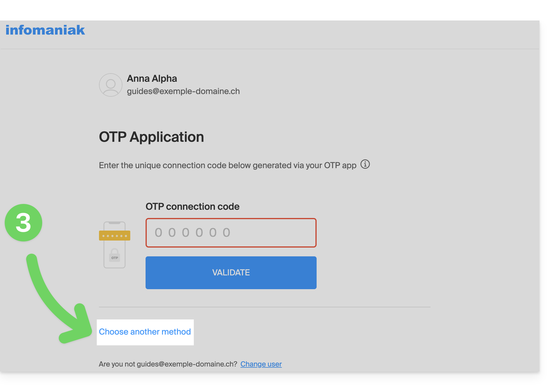Click the infomaniak logo
This screenshot has width=560, height=392.
pos(45,30)
